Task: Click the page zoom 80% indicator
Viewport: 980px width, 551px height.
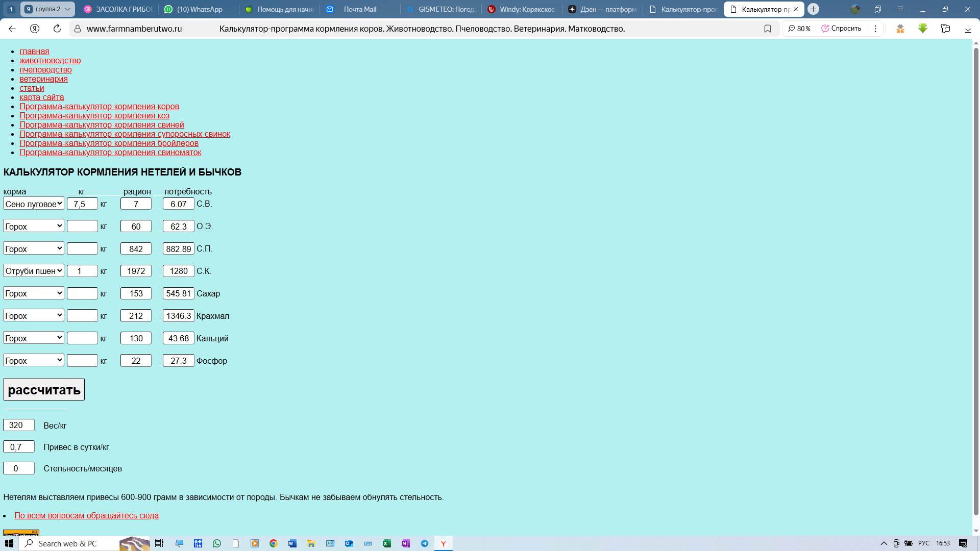Action: pos(799,29)
